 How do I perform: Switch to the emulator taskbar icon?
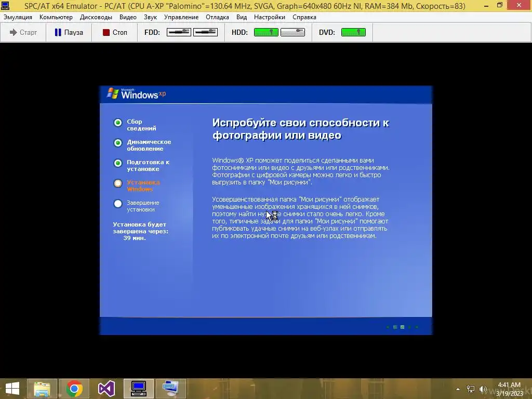(139, 389)
